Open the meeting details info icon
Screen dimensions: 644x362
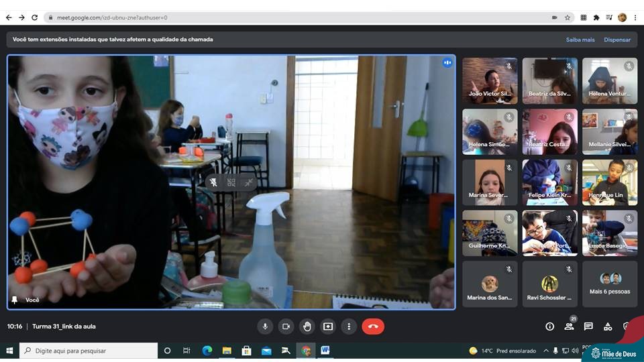tap(549, 326)
